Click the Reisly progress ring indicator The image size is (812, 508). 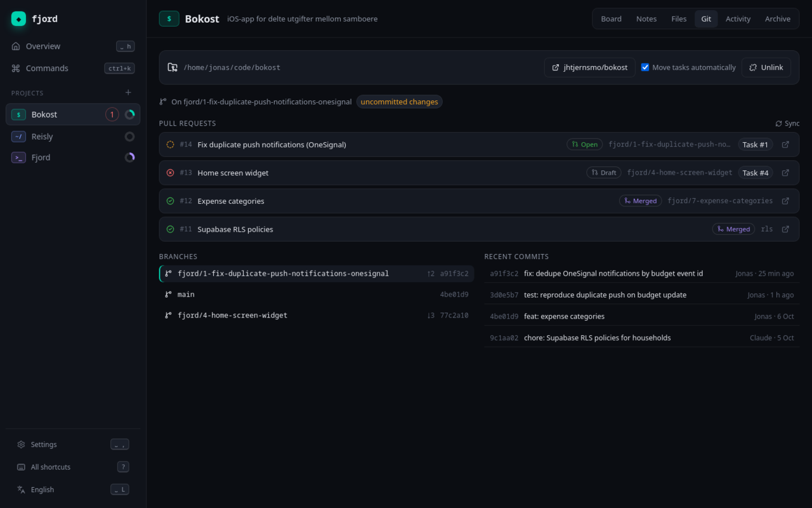[x=130, y=137]
